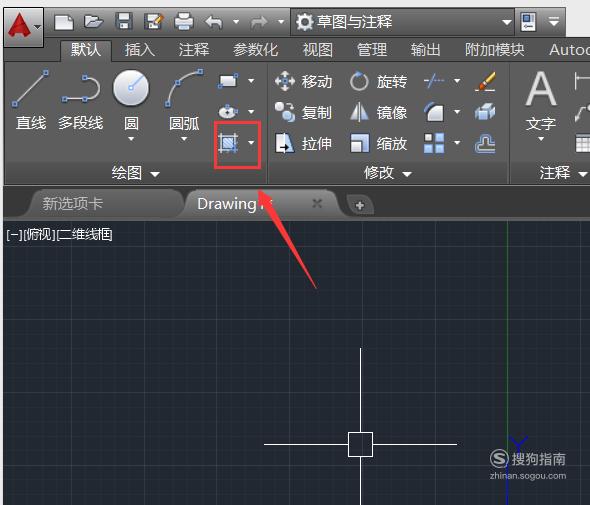Open the hatch tool dropdown arrow
The height and width of the screenshot is (505, 590).
coord(251,142)
